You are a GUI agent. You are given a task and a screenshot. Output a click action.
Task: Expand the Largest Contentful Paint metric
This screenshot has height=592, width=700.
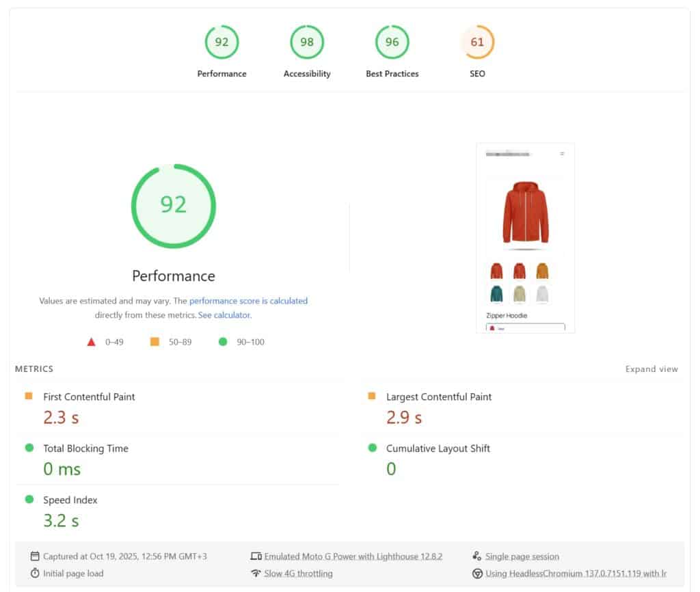(x=438, y=396)
